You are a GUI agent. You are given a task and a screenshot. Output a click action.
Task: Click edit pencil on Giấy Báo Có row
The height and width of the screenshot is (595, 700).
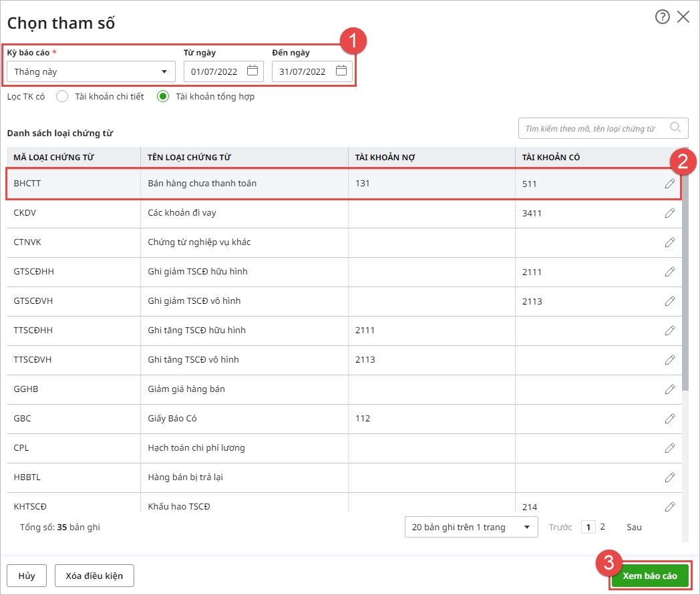click(669, 419)
